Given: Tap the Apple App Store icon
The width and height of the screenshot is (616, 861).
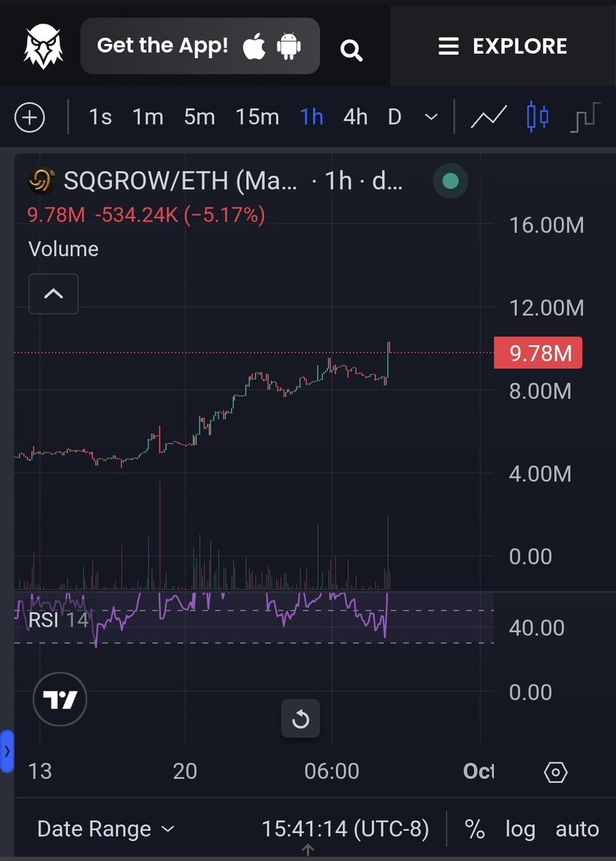Looking at the screenshot, I should (254, 46).
